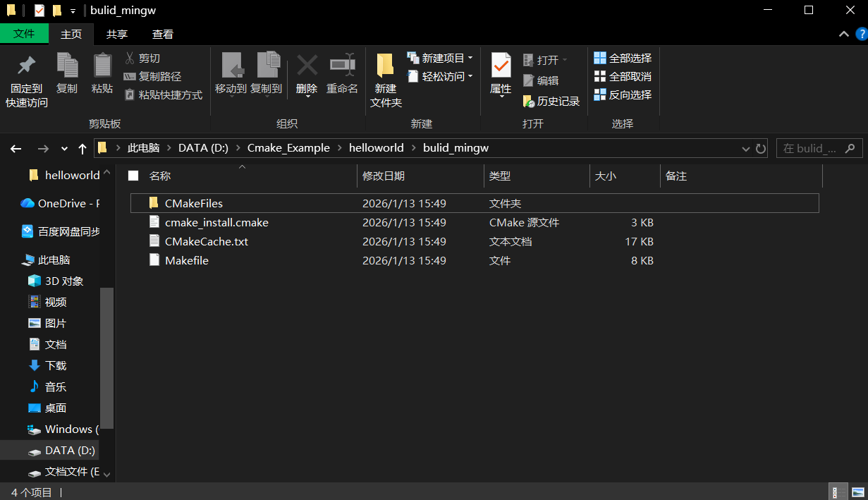Image resolution: width=868 pixels, height=500 pixels.
Task: Switch to details view layout
Action: [838, 492]
